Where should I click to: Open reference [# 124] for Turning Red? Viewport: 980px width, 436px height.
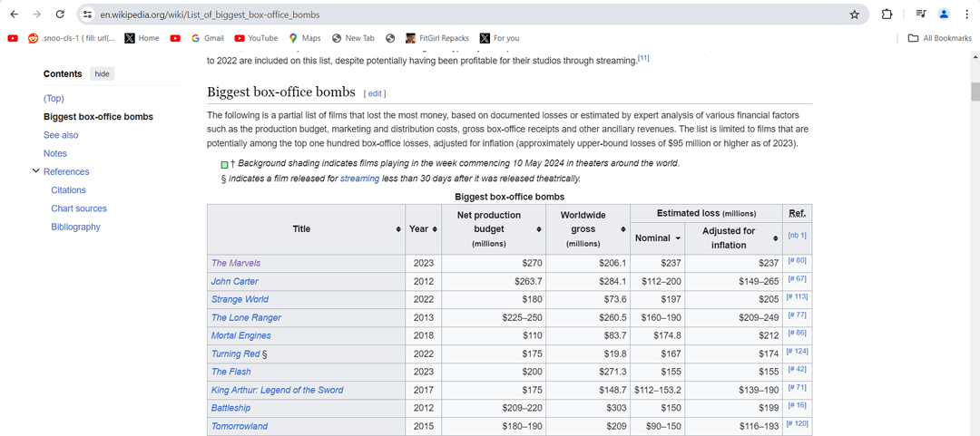797,351
